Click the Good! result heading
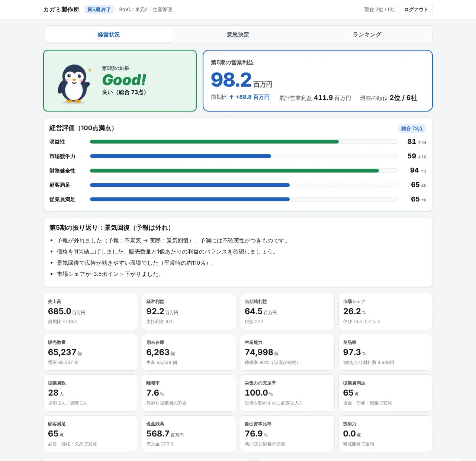476x461 pixels. [x=124, y=80]
